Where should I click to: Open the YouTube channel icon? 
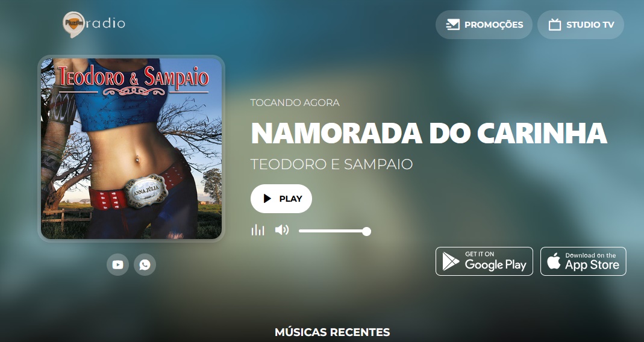(x=117, y=265)
